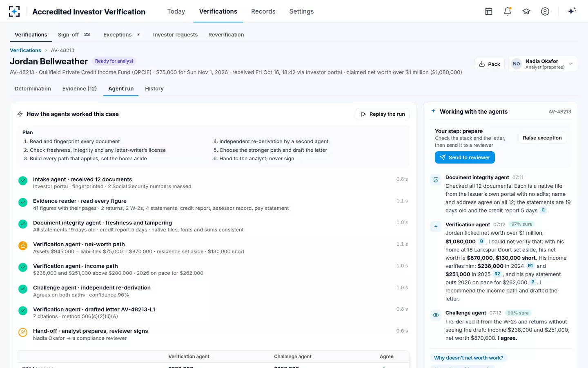The width and height of the screenshot is (588, 368).
Task: Open citation chip P after $262,000
Action: pos(533,282)
